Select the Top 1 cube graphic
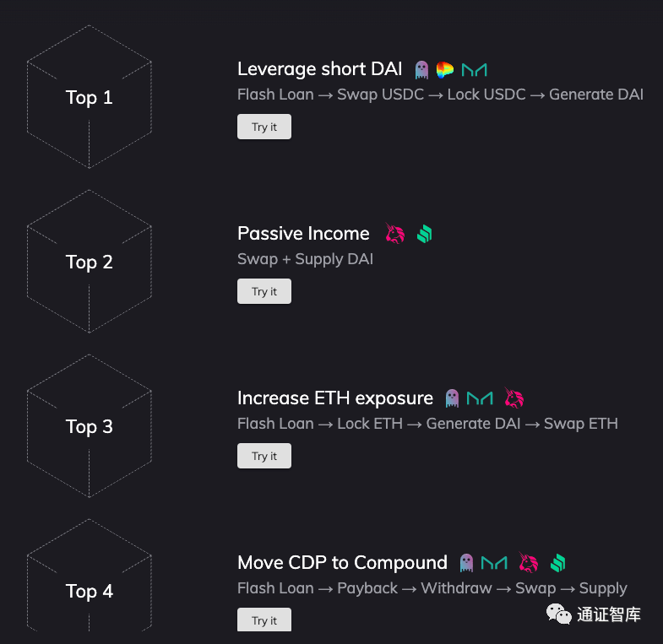Screen dimensions: 663x644 coord(90,97)
